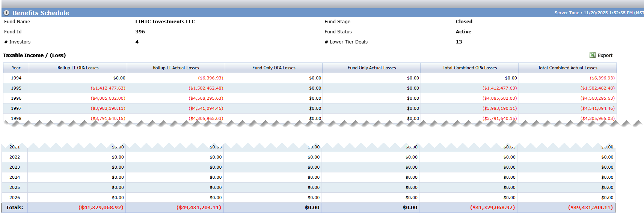644x214 pixels.
Task: Click the Benefits Schedule info icon
Action: tap(6, 13)
